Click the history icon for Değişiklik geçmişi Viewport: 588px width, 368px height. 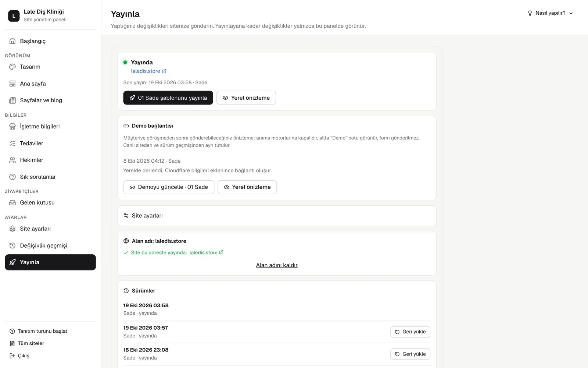tap(12, 245)
